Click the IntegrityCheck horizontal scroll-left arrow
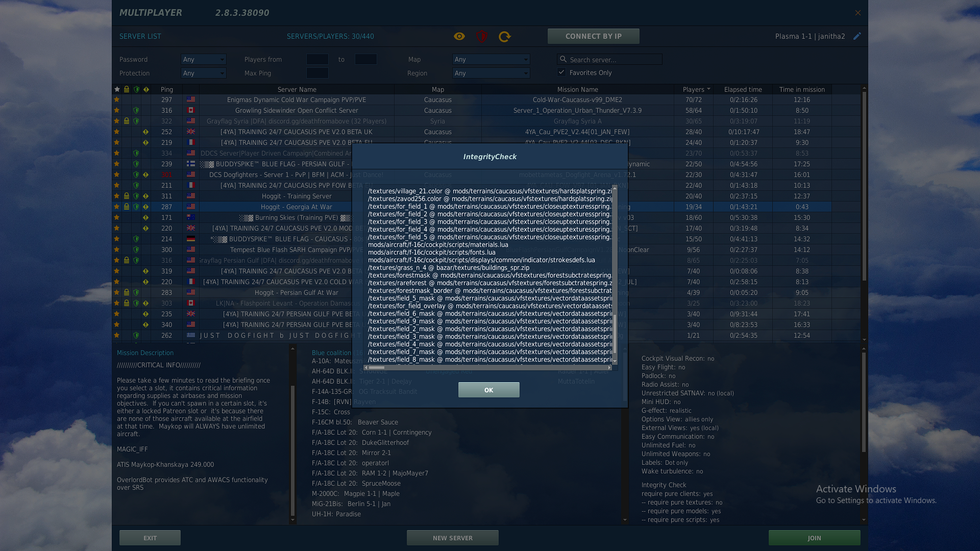 (366, 367)
